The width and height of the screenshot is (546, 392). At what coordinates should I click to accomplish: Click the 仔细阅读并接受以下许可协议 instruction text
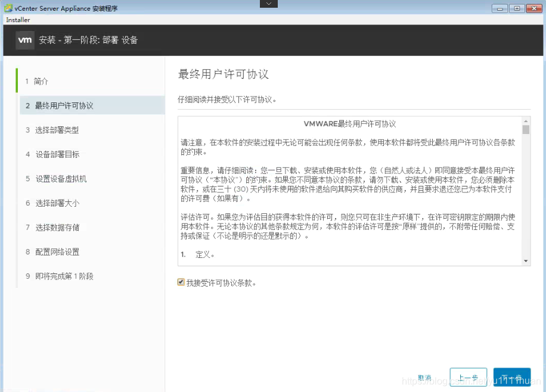click(227, 99)
